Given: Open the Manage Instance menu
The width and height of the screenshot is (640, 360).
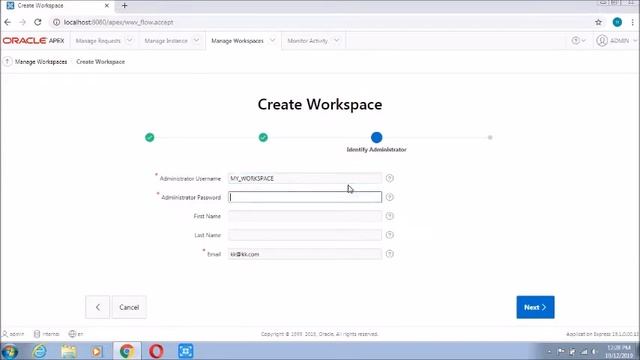Looking at the screenshot, I should 166,41.
